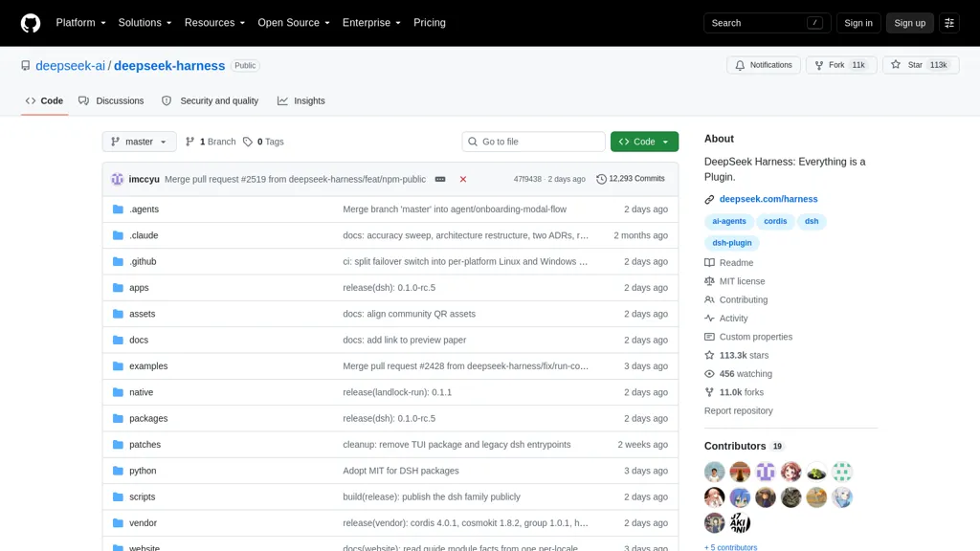Click the Sign in button
Viewport: 980px width, 551px height.
(858, 23)
